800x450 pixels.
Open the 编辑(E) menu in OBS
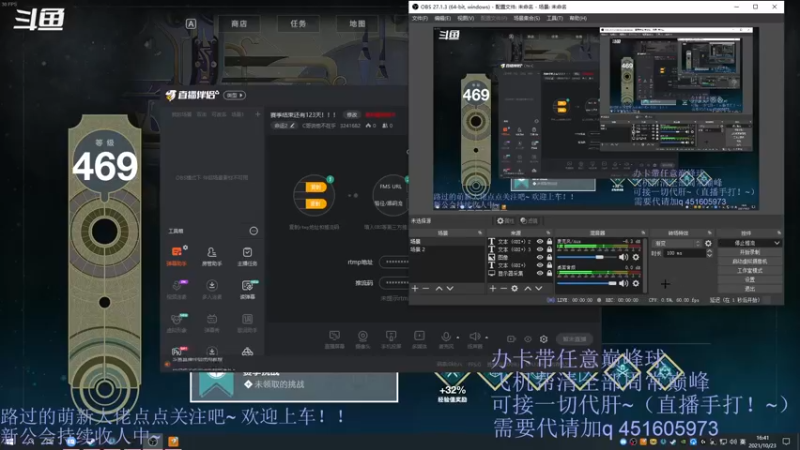tap(442, 18)
